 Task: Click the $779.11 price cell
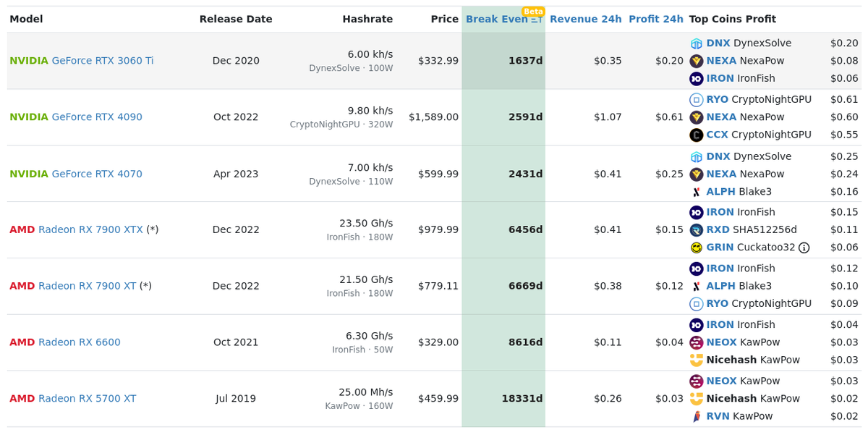438,286
